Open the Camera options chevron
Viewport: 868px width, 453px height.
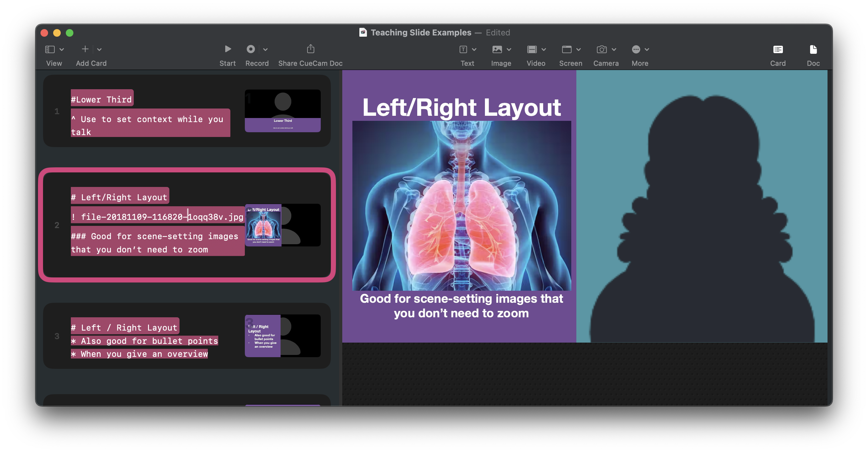pos(614,50)
